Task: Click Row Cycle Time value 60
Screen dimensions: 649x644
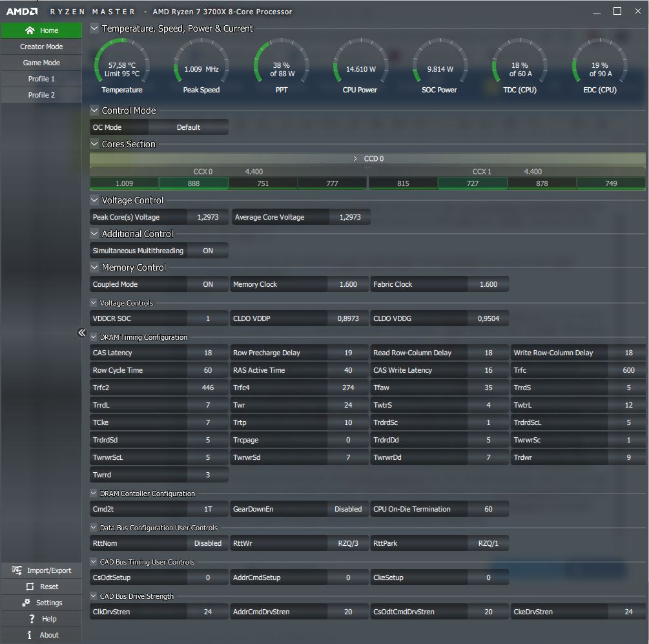Action: pos(208,370)
